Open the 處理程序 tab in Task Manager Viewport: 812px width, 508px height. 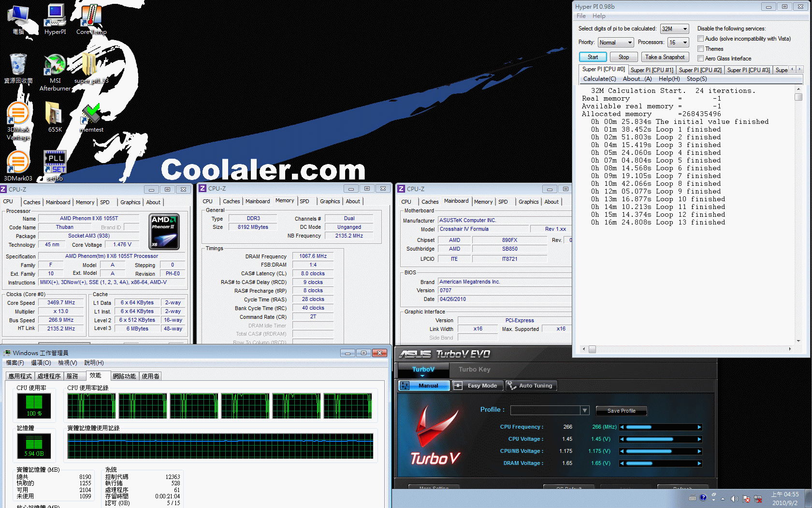point(49,376)
